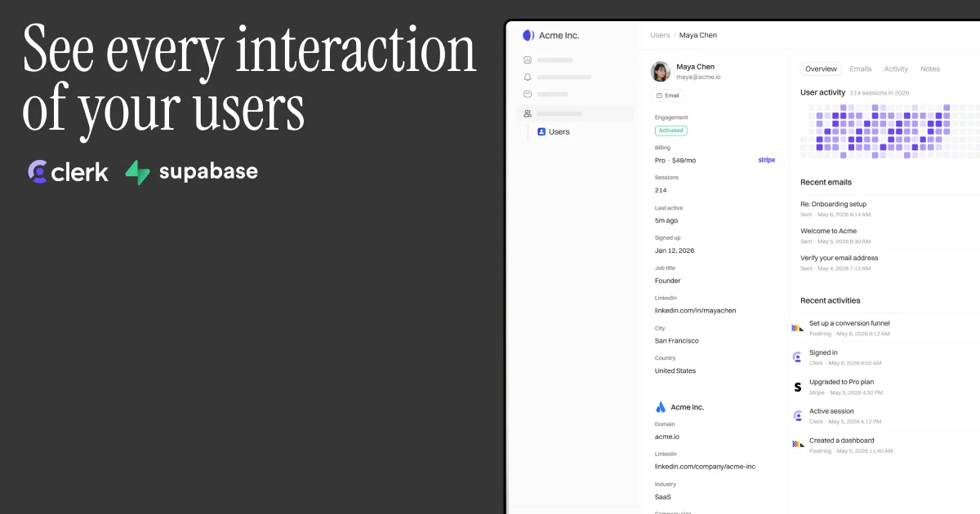This screenshot has height=514, width=980.
Task: Click Clerk icon beside Active session
Action: 798,416
